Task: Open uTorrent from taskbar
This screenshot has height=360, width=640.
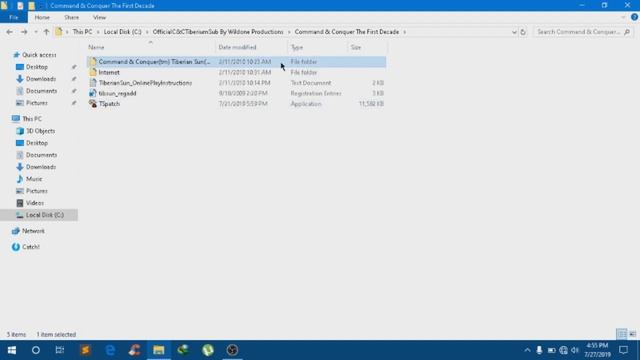Action: coord(208,350)
